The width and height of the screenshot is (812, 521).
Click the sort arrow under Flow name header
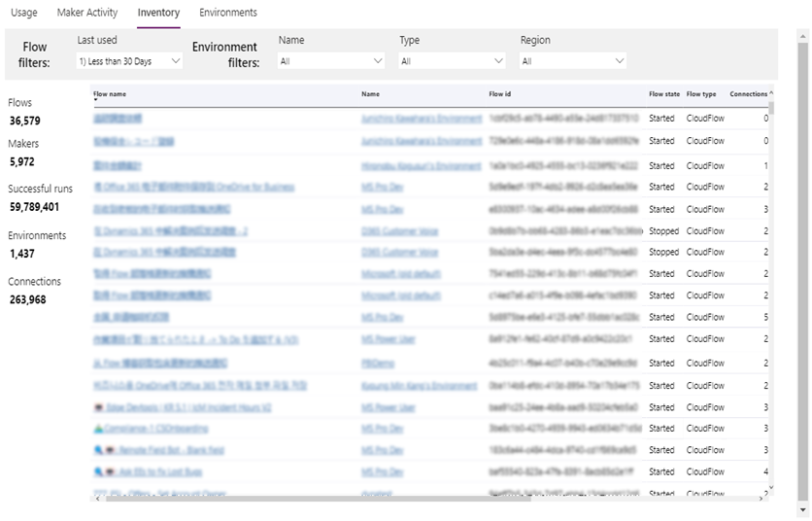click(96, 99)
